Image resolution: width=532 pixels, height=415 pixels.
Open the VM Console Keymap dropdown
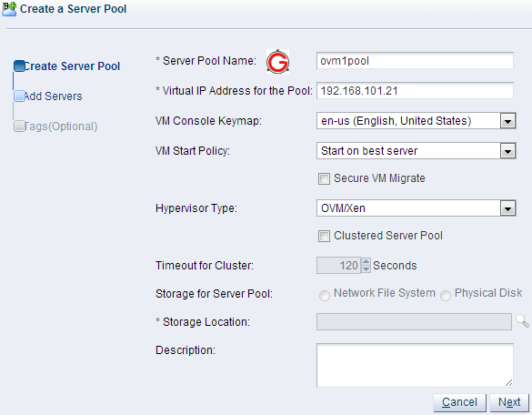507,121
